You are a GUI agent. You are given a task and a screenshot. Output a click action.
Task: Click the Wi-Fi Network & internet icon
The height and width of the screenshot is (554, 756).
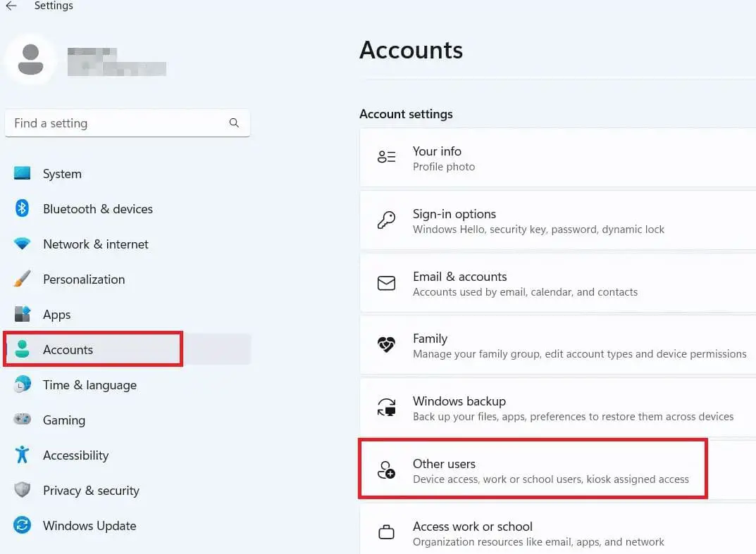click(x=22, y=244)
